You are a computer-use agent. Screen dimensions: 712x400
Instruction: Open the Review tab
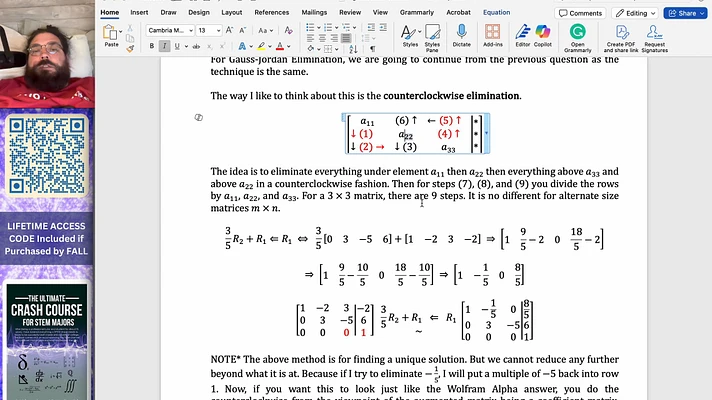coord(350,12)
